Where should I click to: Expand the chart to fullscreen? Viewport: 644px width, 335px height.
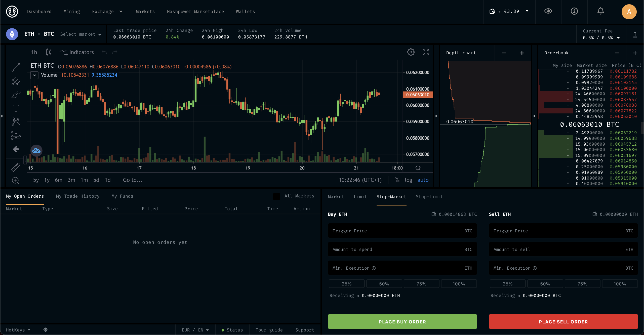pos(426,52)
